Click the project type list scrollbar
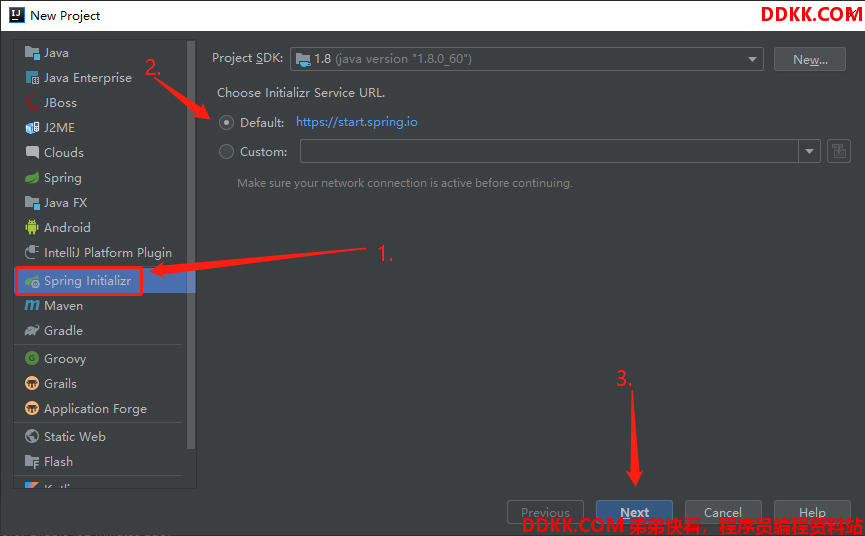The image size is (865, 536). point(191,245)
